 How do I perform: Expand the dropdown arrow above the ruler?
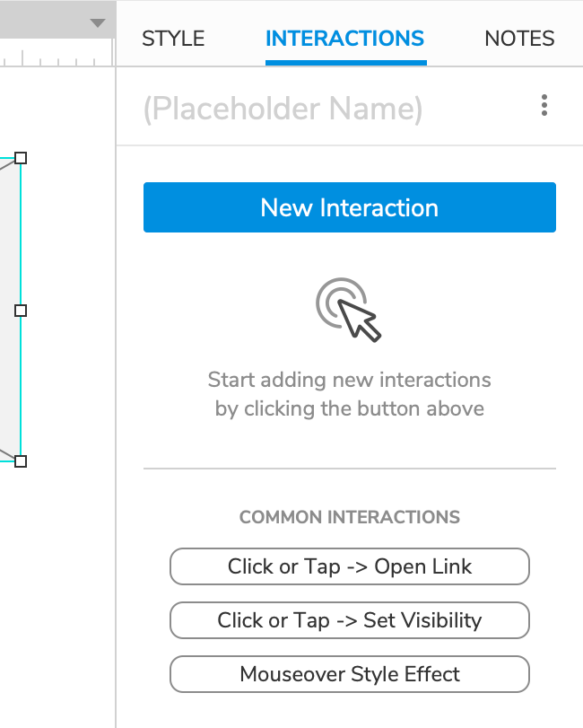[x=98, y=22]
